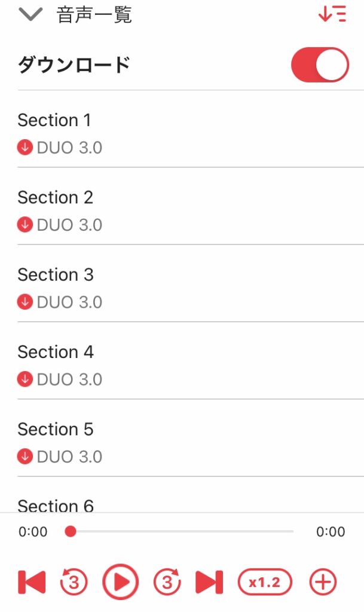Skip forward 3 seconds
This screenshot has height=612, width=364.
[x=167, y=582]
